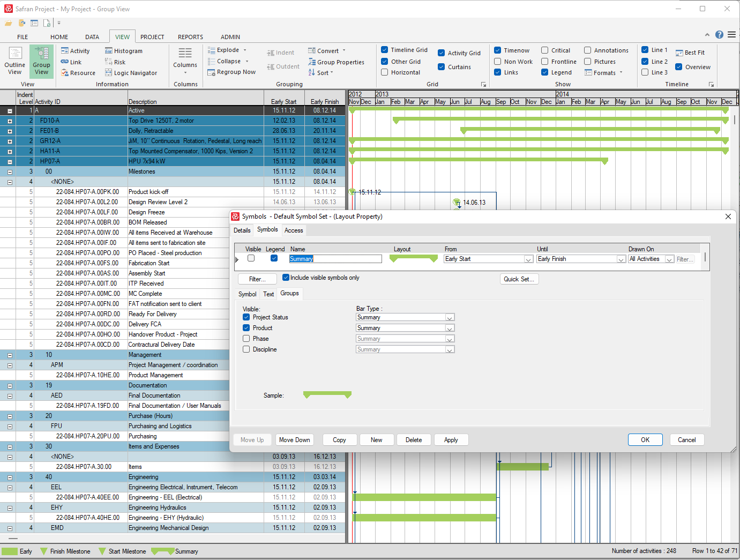Screen dimensions: 740x560
Task: Uncheck Include visible symbols only
Action: [x=286, y=278]
